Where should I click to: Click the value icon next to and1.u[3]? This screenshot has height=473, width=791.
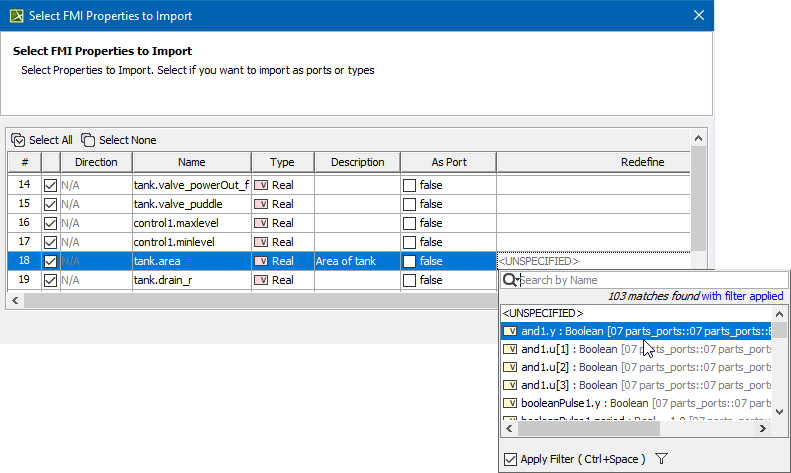point(510,385)
